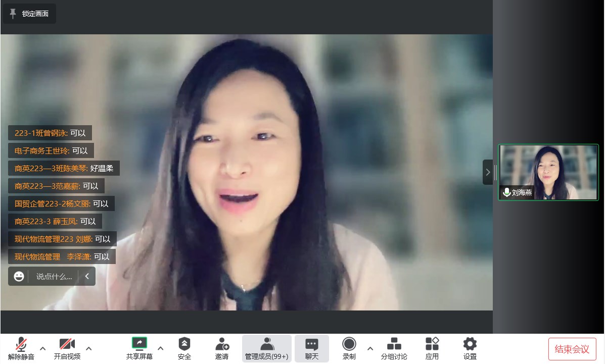Open the 安全 security menu
Image resolution: width=605 pixels, height=364 pixels.
click(x=184, y=348)
